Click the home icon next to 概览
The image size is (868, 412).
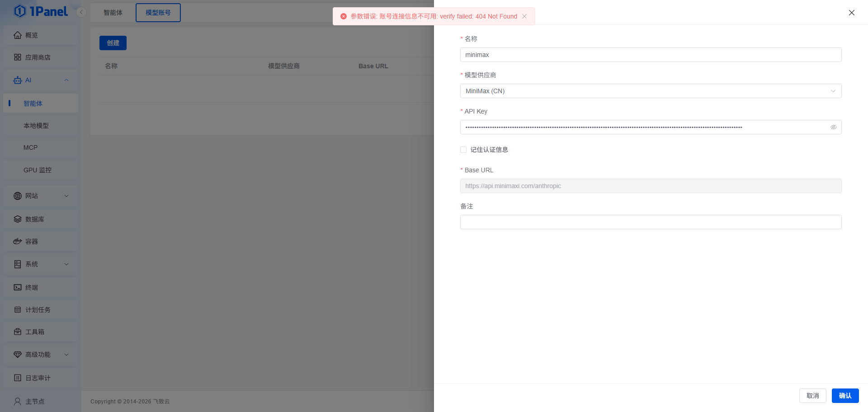coord(18,35)
